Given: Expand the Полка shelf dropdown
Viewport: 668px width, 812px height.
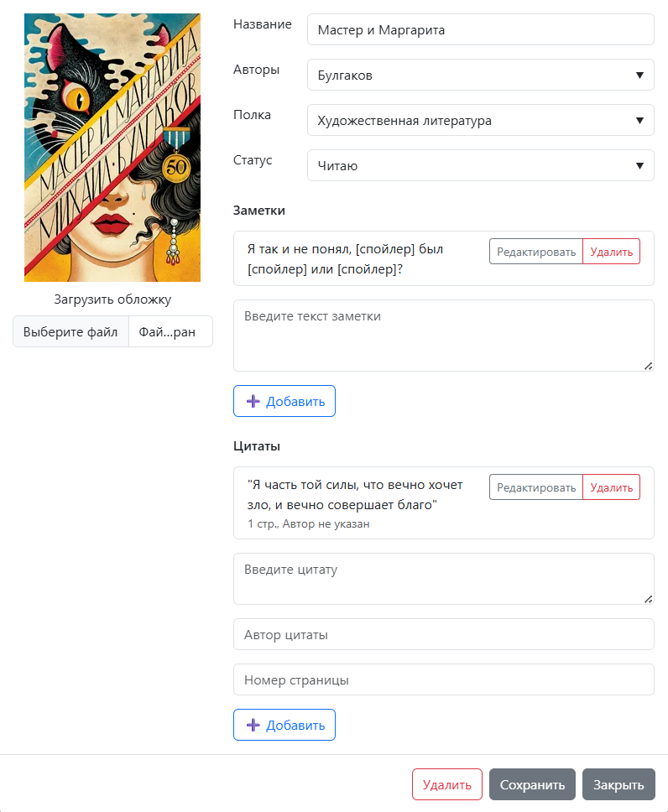Looking at the screenshot, I should click(480, 120).
